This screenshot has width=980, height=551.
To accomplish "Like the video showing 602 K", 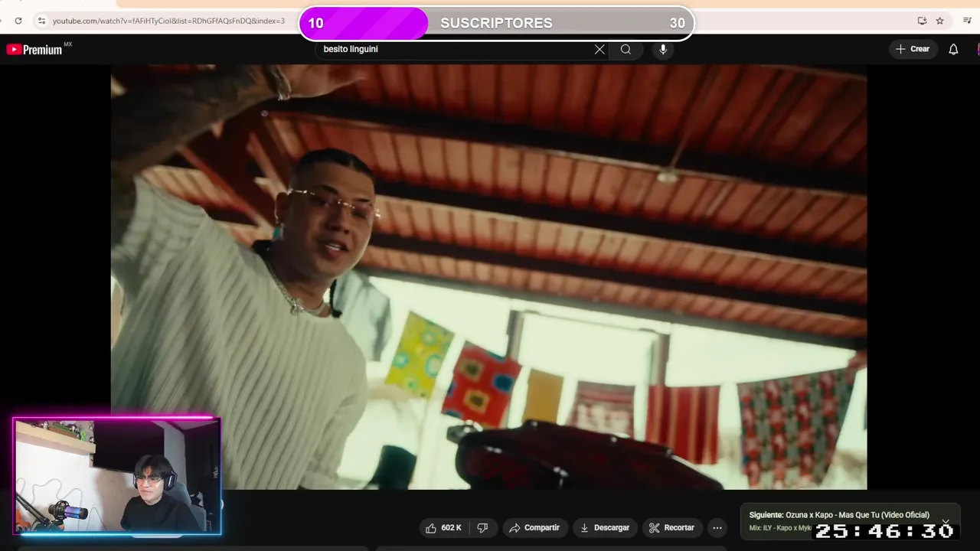I will pos(444,527).
